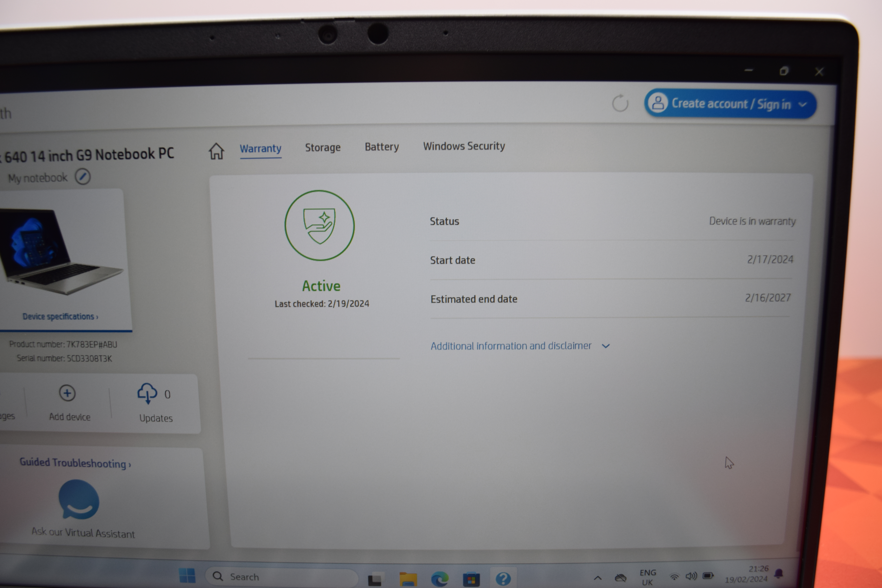Restore down the application window

[784, 71]
